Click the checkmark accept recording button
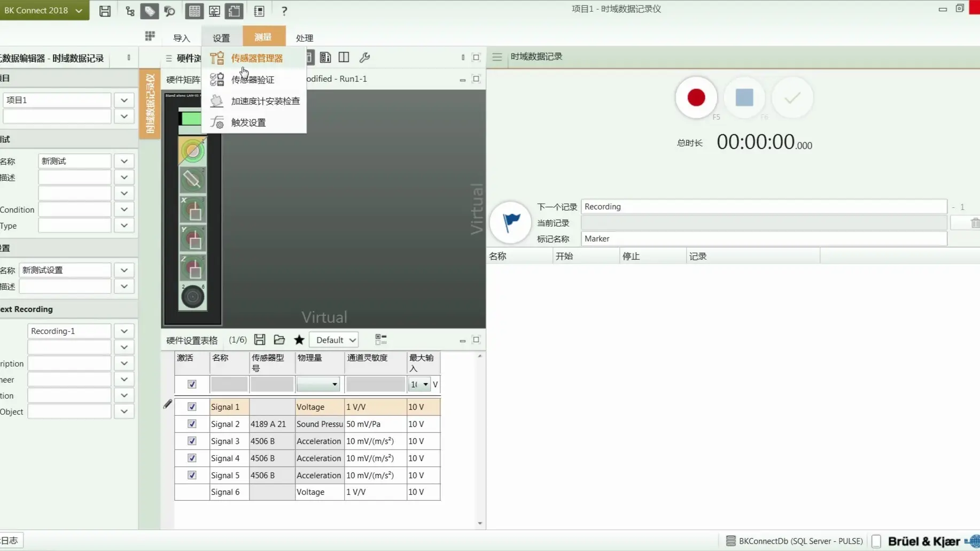The height and width of the screenshot is (551, 980). pos(792,97)
